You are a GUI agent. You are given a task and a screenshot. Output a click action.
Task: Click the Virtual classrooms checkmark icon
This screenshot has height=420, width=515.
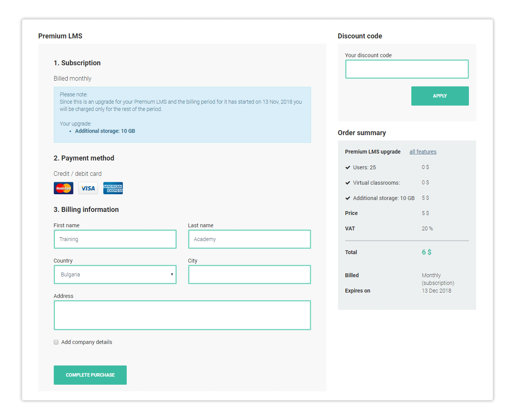348,183
